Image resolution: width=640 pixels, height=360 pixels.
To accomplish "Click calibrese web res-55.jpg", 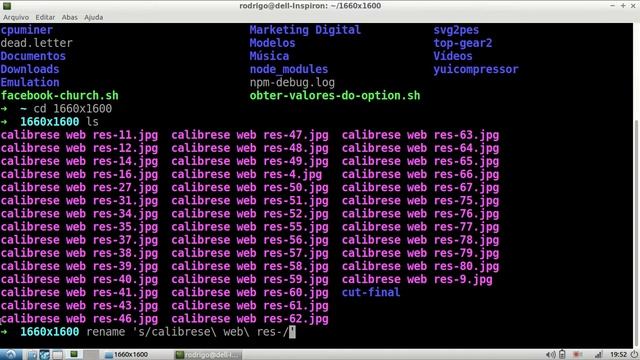I will (x=250, y=227).
